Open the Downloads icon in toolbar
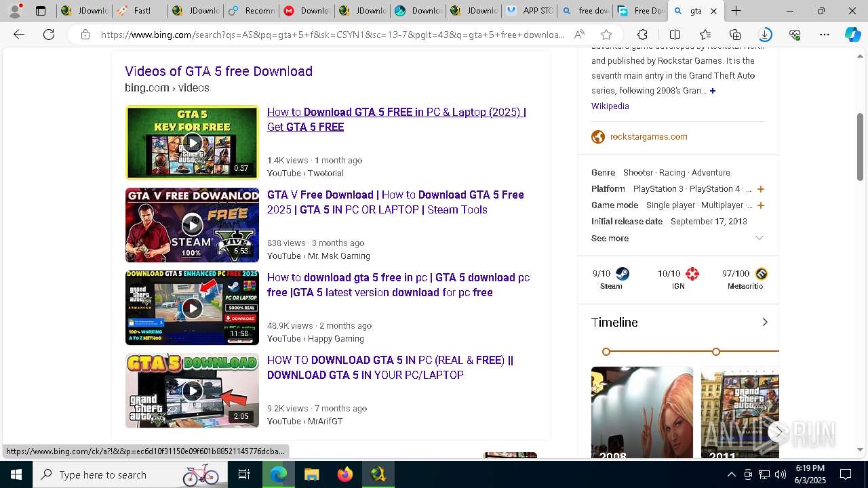Image resolution: width=868 pixels, height=488 pixels. 765,35
